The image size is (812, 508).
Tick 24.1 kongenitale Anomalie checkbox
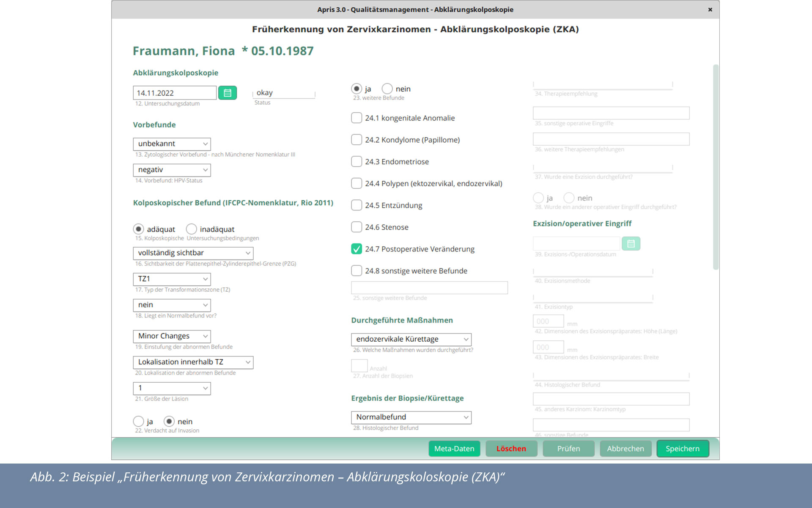(x=357, y=118)
